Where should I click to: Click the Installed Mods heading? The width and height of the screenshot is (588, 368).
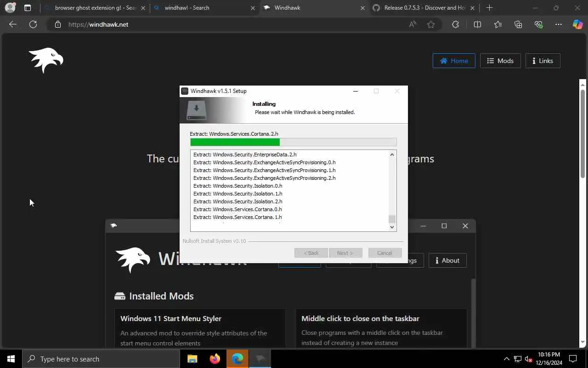(x=161, y=296)
